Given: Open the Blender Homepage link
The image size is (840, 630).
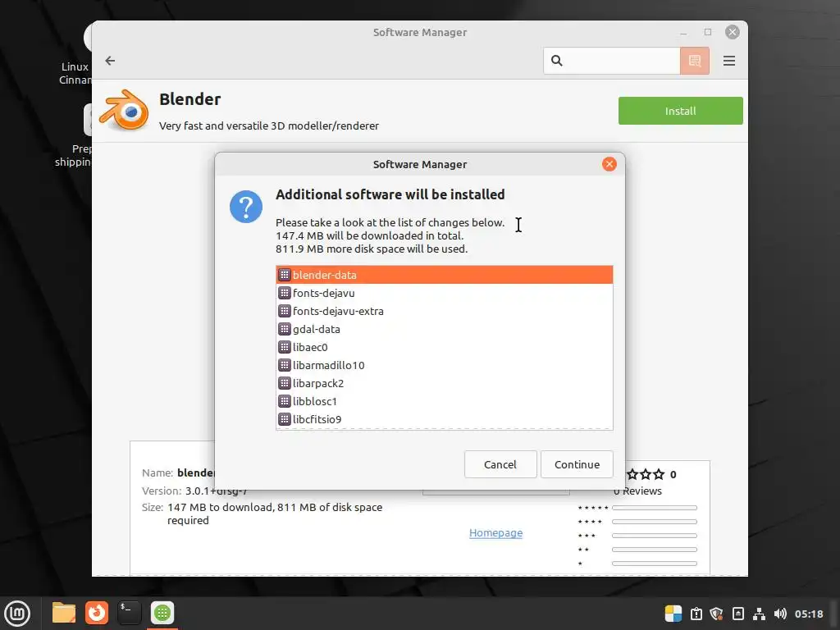Looking at the screenshot, I should point(495,533).
